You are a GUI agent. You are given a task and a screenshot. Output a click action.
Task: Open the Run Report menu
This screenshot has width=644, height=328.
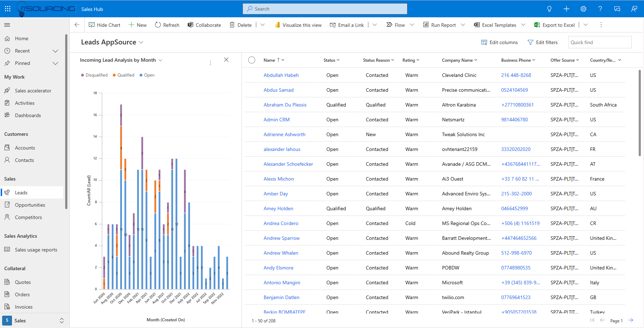tap(444, 25)
